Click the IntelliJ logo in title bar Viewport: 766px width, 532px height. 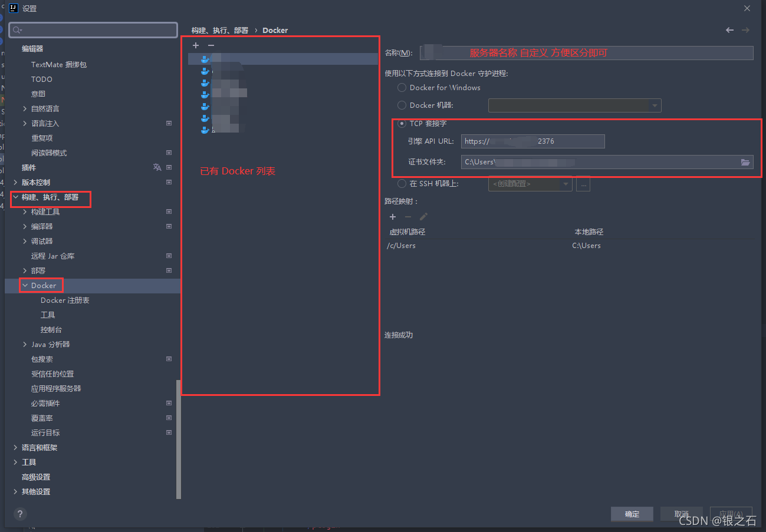coord(14,8)
